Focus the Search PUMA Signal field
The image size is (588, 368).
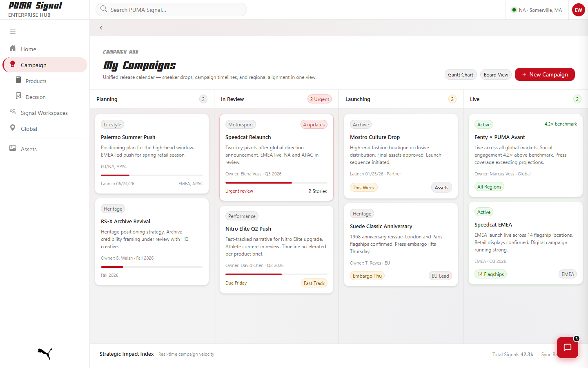(171, 10)
